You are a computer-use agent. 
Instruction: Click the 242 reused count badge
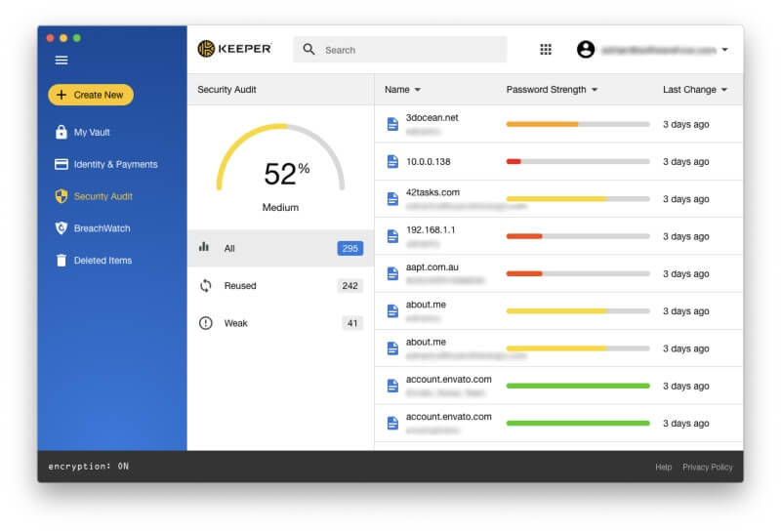(x=350, y=285)
